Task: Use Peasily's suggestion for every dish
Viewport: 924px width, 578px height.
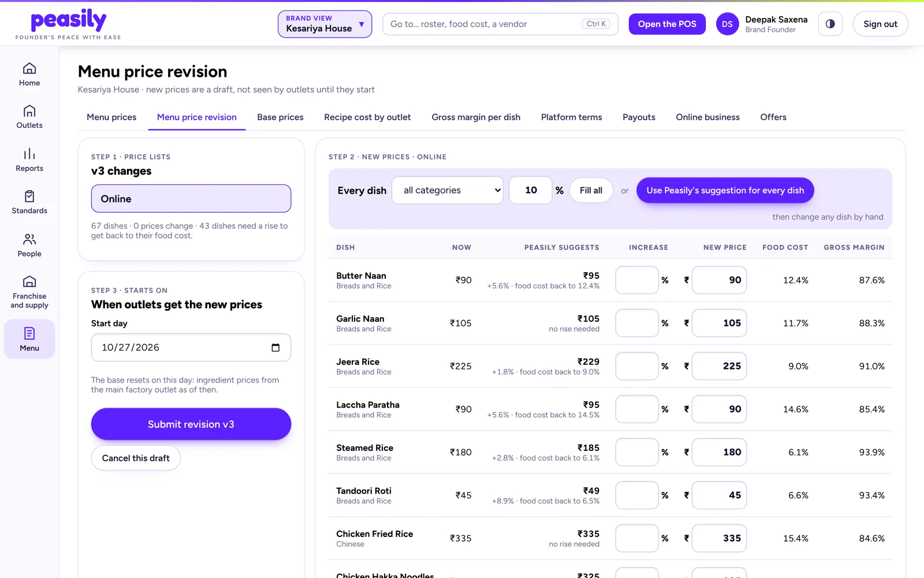Action: click(725, 190)
